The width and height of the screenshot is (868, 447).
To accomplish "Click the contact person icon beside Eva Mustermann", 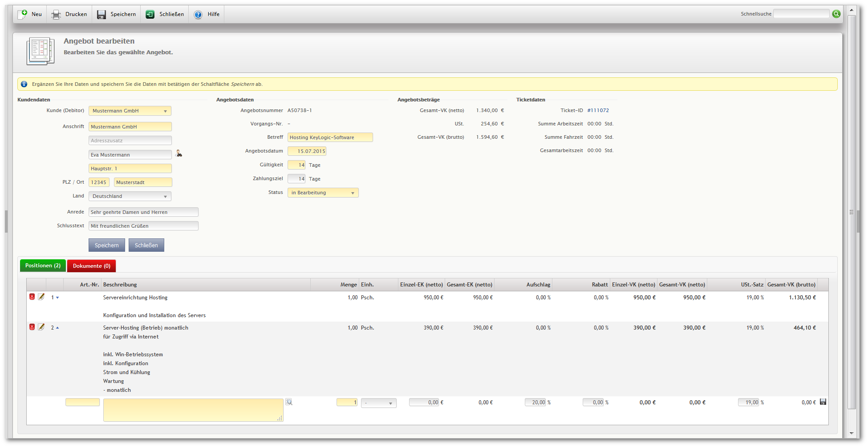I will click(179, 153).
